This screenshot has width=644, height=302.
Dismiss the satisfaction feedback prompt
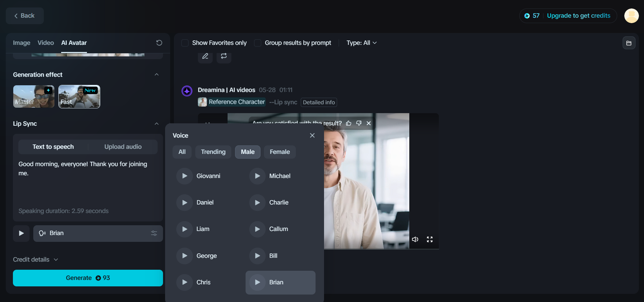369,123
